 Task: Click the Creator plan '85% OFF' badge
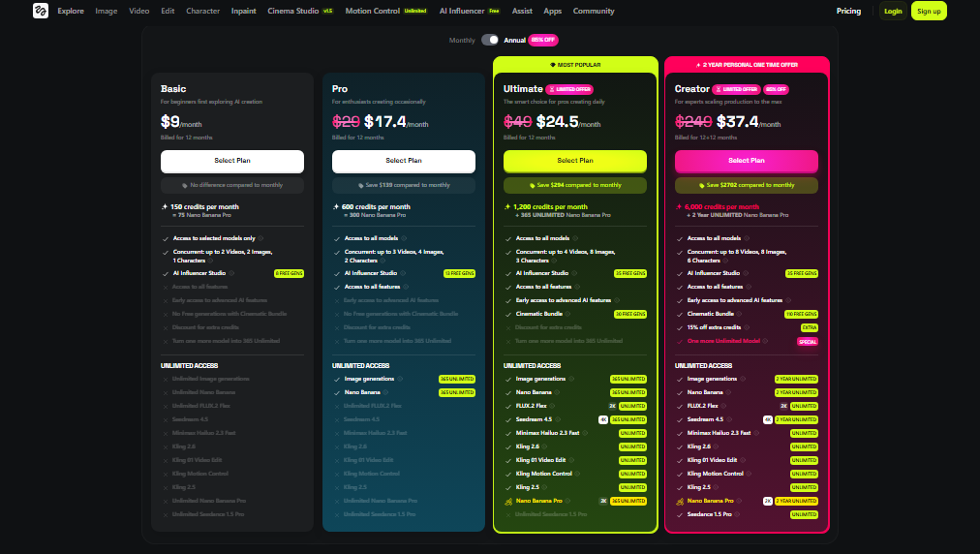pyautogui.click(x=776, y=89)
